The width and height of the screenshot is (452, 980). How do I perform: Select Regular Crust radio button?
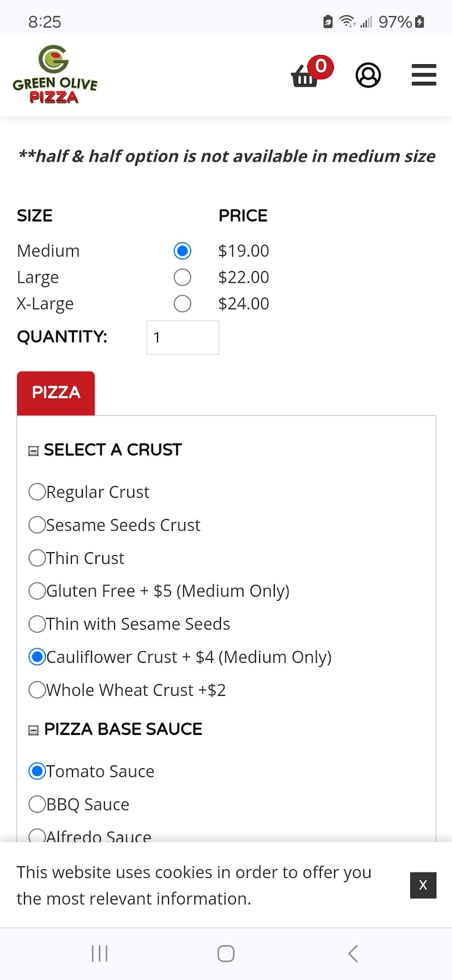pos(37,491)
